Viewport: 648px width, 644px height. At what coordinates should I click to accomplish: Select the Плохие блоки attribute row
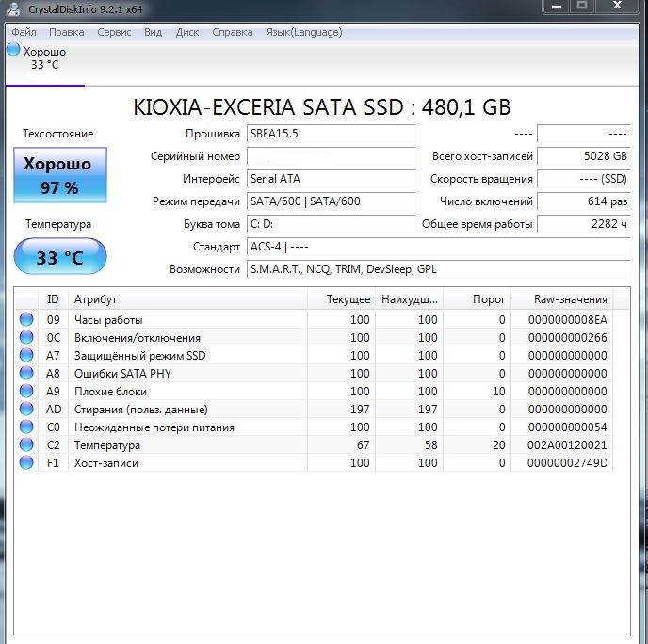point(314,391)
